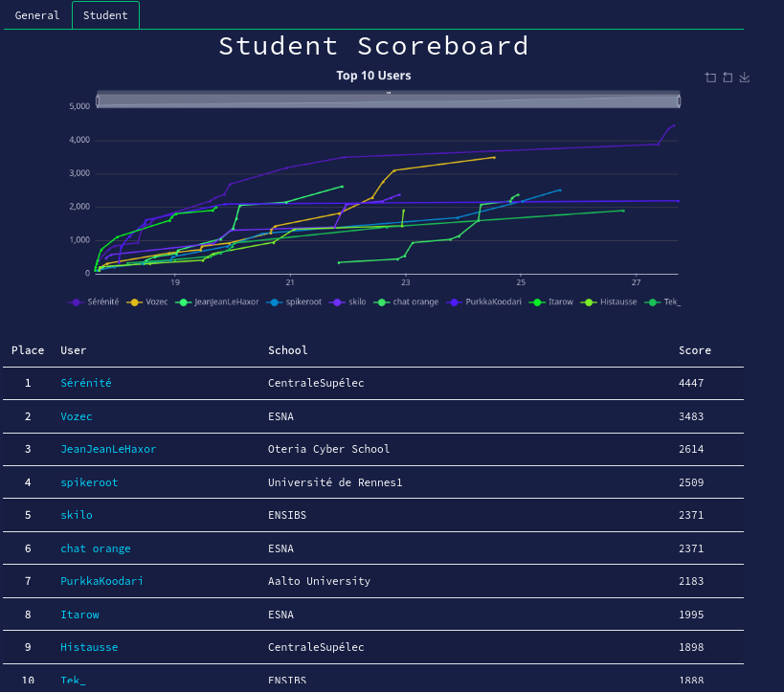Hide the skilo series in the legend
784x693 pixels.
[347, 302]
